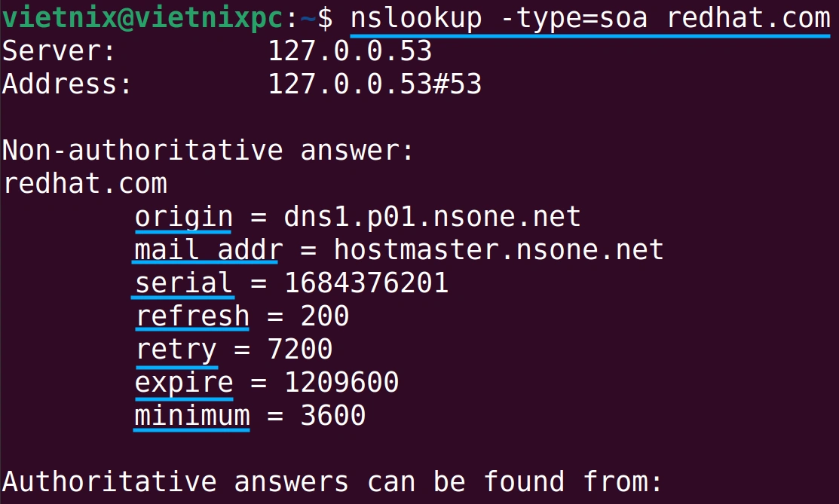The height and width of the screenshot is (504, 839).
Task: Click redhat.com in the typed command line
Action: [748, 19]
